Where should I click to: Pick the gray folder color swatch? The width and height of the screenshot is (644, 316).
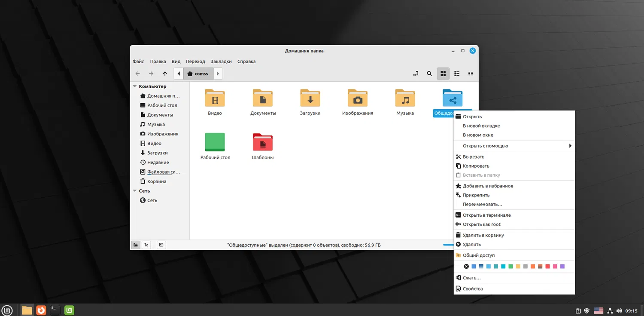click(x=525, y=267)
